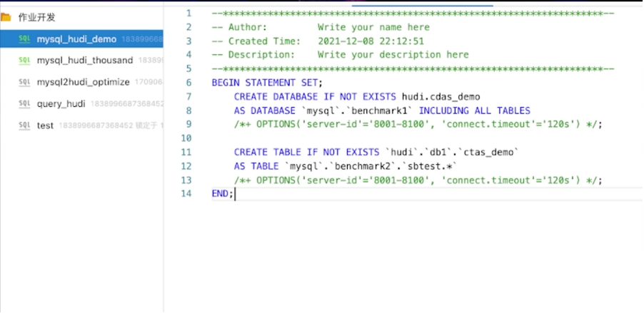644x313 pixels.
Task: Click "Write your name here" text
Action: (x=373, y=27)
